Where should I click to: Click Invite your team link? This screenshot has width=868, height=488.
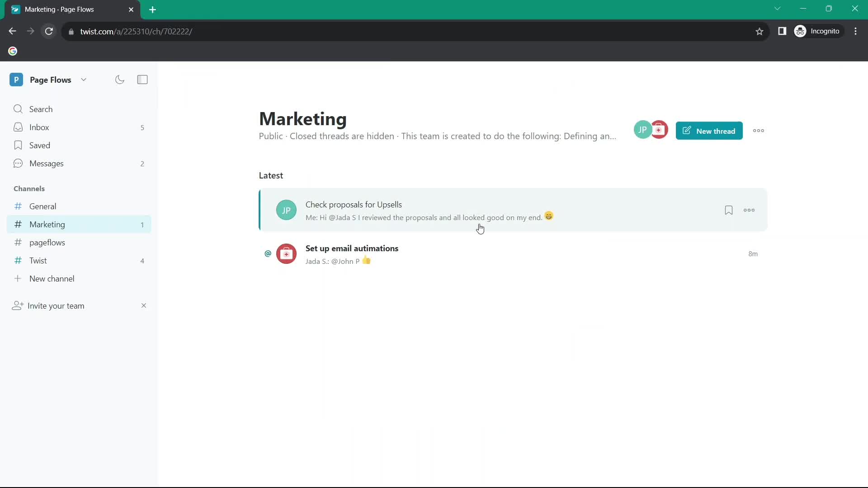coord(56,305)
